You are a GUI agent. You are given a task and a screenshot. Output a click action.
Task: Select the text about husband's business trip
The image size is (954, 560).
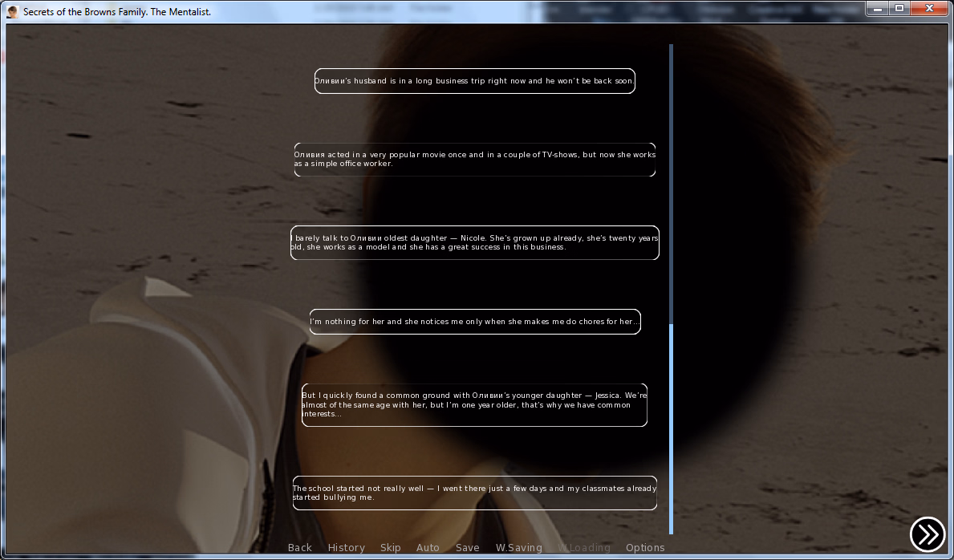(x=474, y=81)
